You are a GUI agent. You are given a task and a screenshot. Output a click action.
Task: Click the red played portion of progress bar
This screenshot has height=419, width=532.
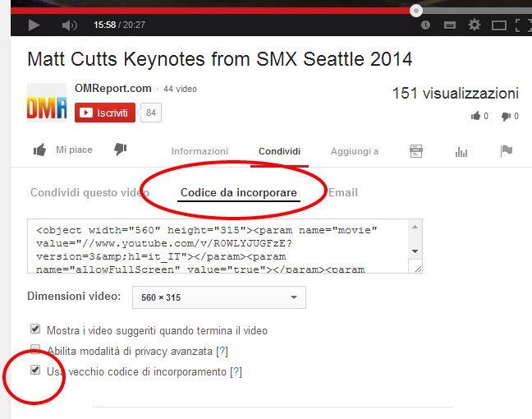point(210,11)
